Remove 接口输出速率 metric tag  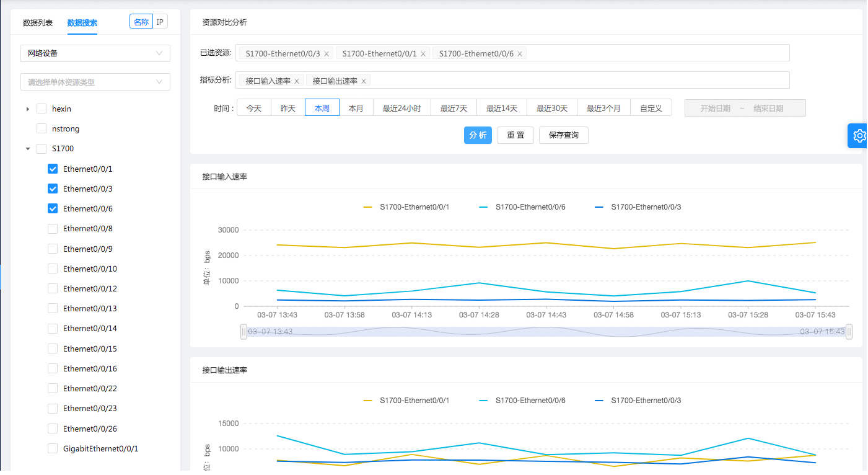[364, 81]
